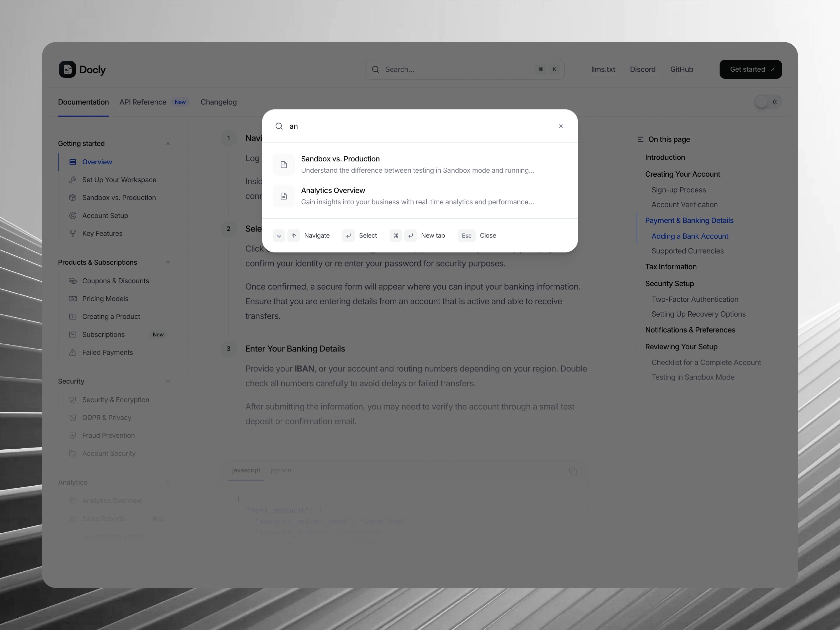Open the GitHub link

click(681, 70)
